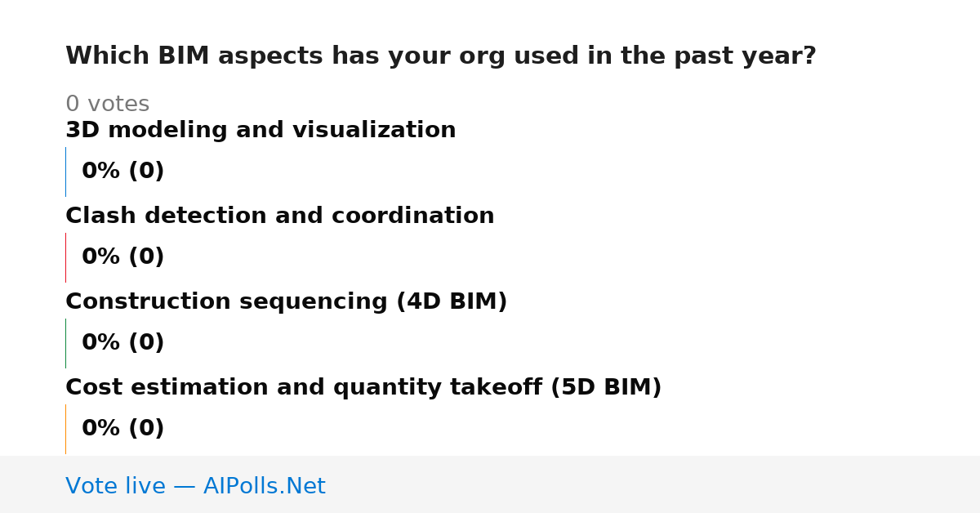980x513 pixels.
Task: Select 0% (0) result under Cost estimation
Action: (x=123, y=429)
